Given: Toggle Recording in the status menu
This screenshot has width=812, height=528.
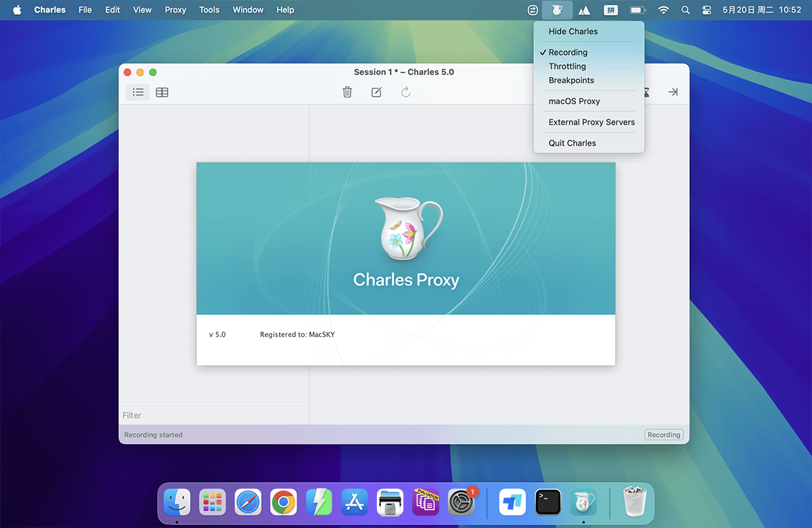Looking at the screenshot, I should (x=589, y=52).
